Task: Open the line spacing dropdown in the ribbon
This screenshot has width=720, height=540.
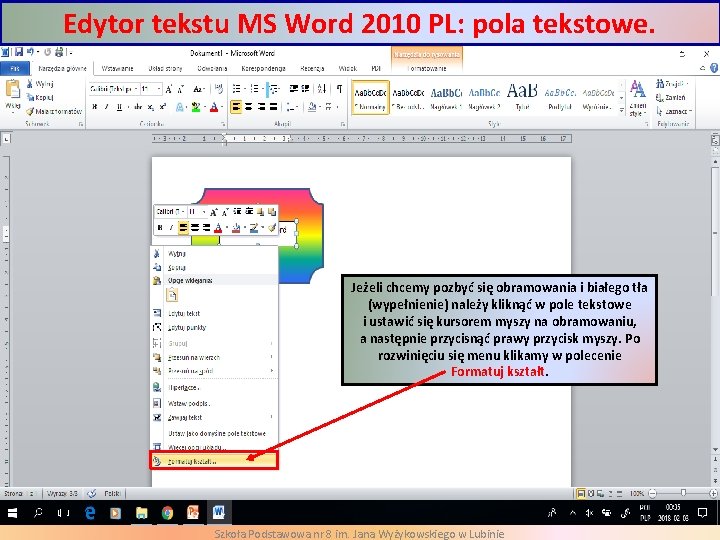Action: pyautogui.click(x=292, y=107)
